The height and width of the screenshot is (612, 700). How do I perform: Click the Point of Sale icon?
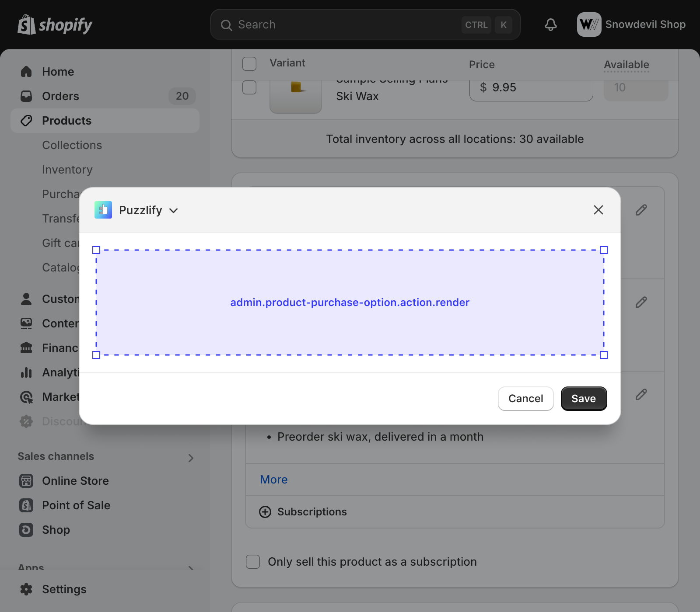coord(26,505)
